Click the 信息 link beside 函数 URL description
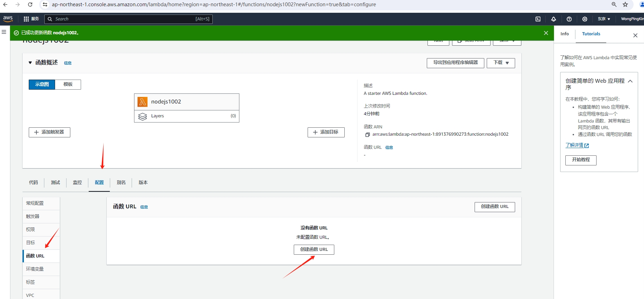 389,147
